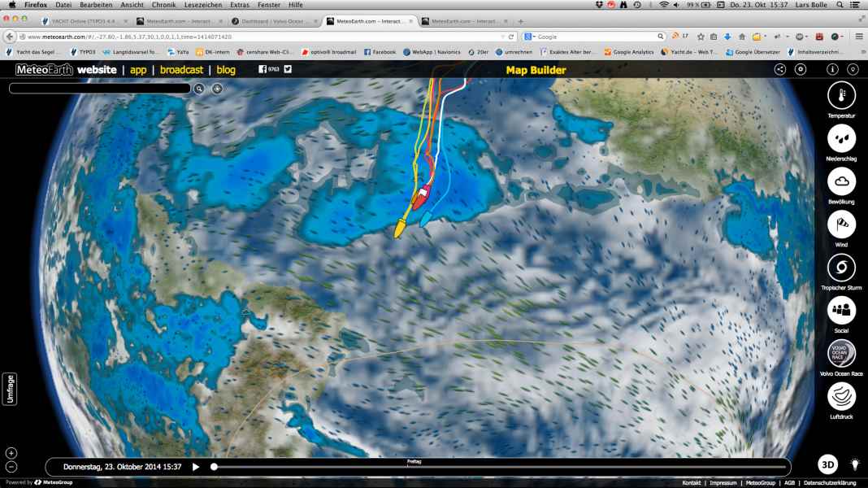Open the Chronik menu
The height and width of the screenshot is (488, 868).
163,4
